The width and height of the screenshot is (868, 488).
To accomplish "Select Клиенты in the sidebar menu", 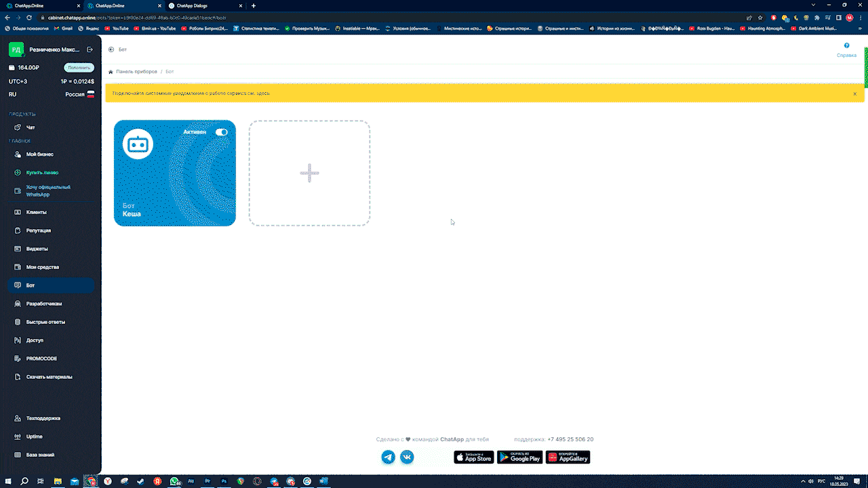I will coord(36,212).
